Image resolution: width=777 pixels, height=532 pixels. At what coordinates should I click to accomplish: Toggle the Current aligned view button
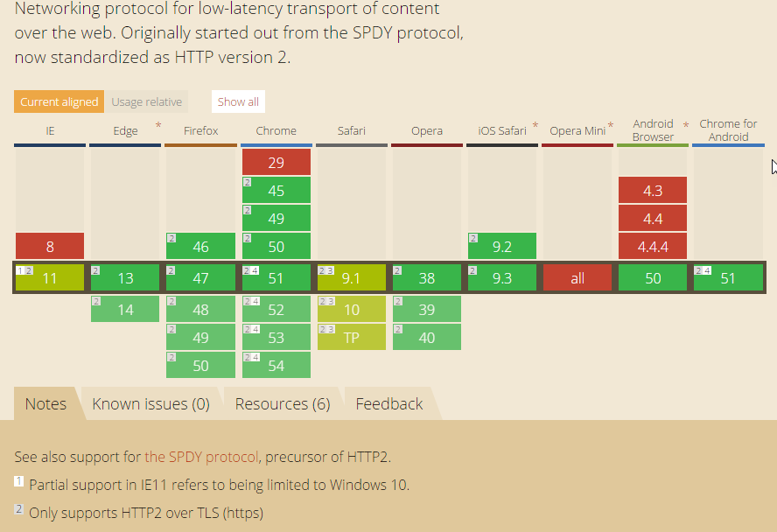(59, 101)
